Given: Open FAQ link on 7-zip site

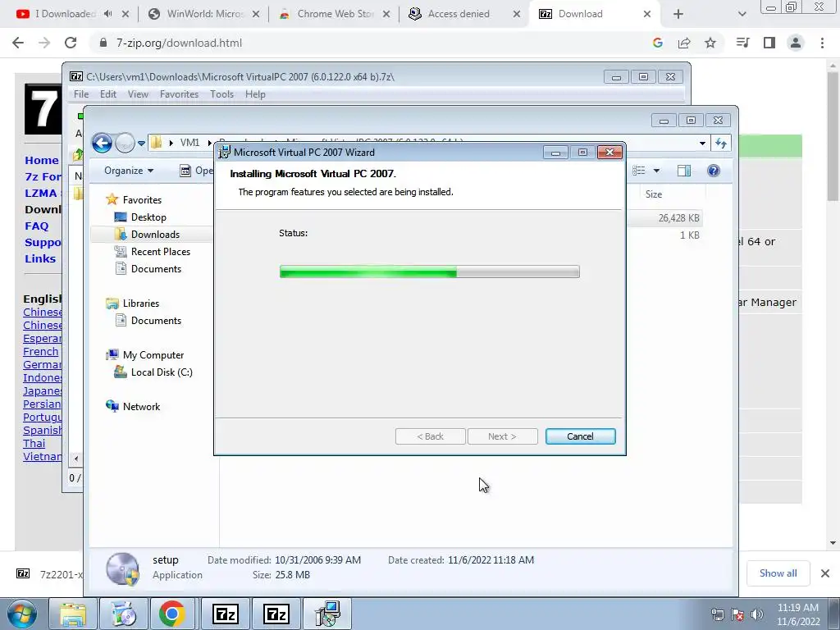Looking at the screenshot, I should click(36, 226).
